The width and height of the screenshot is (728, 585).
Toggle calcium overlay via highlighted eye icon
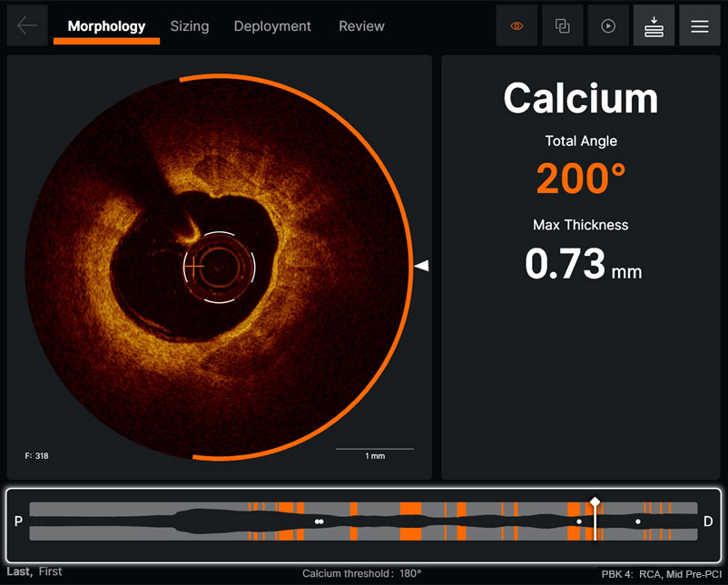516,25
